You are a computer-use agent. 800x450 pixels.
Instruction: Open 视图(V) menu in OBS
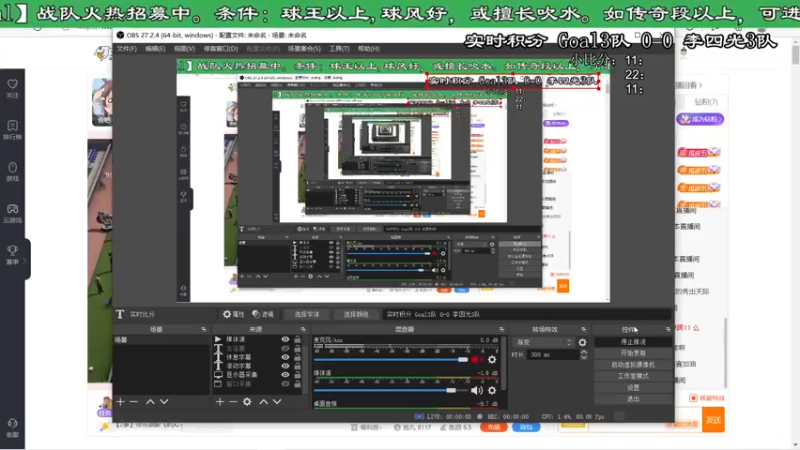184,48
